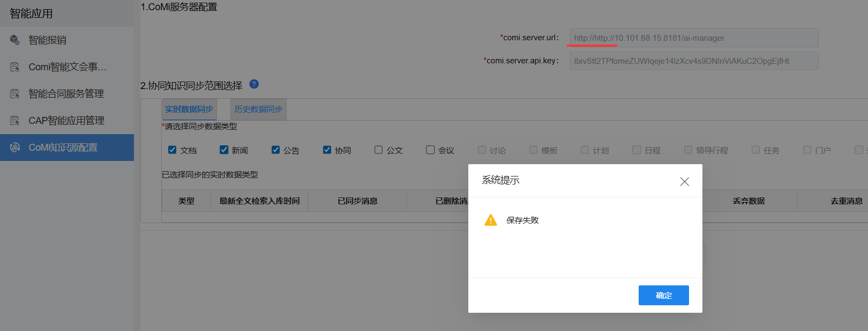Open 智能合同服务管理 menu item
Viewport: 868px width, 331px height.
point(66,94)
